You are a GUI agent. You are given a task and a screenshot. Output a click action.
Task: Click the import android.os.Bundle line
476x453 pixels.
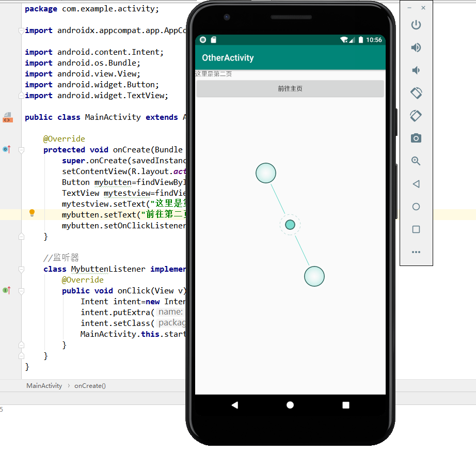coord(83,63)
